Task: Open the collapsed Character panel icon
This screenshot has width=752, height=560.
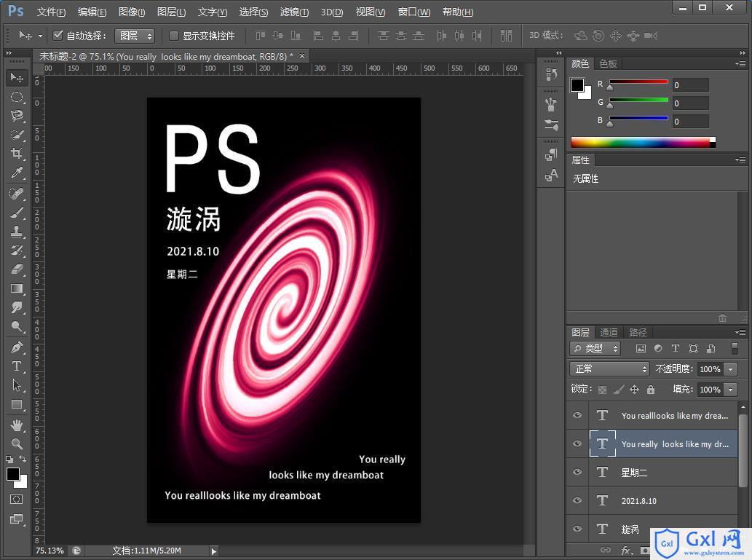Action: pos(551,176)
